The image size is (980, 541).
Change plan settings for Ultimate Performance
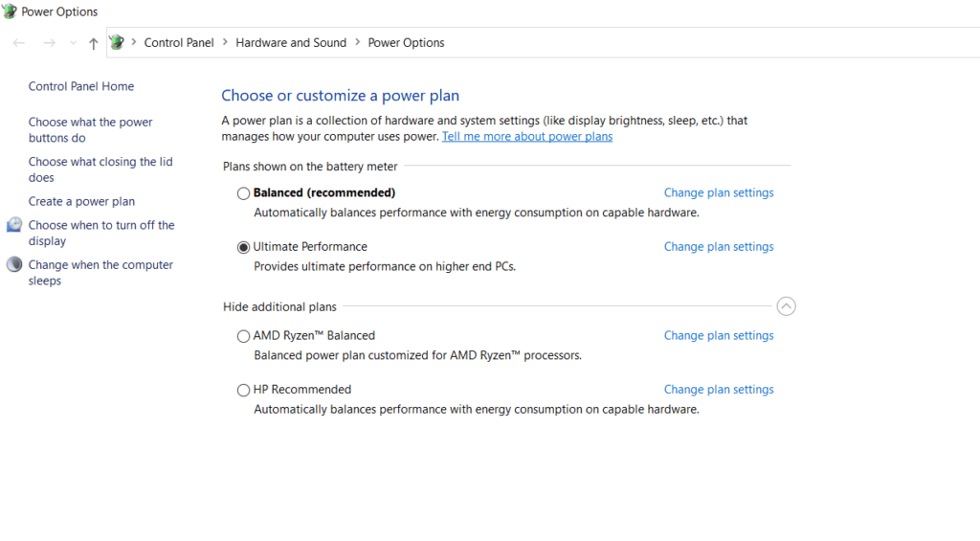[719, 246]
